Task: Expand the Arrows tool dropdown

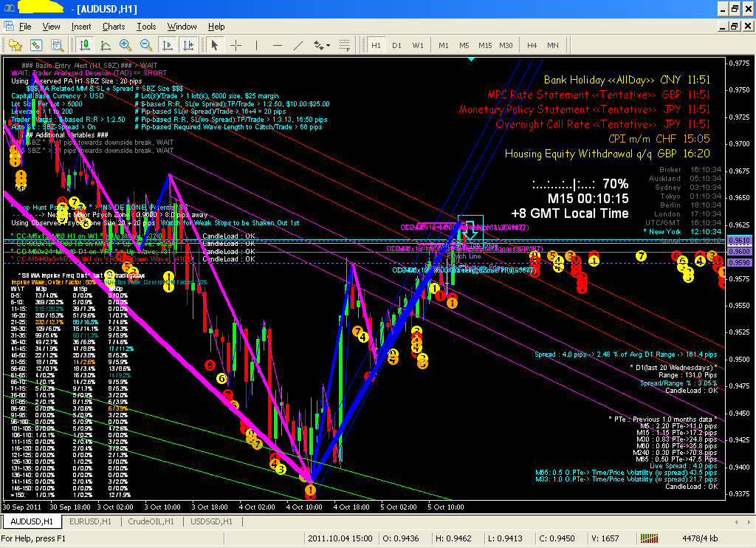Action: pyautogui.click(x=327, y=45)
